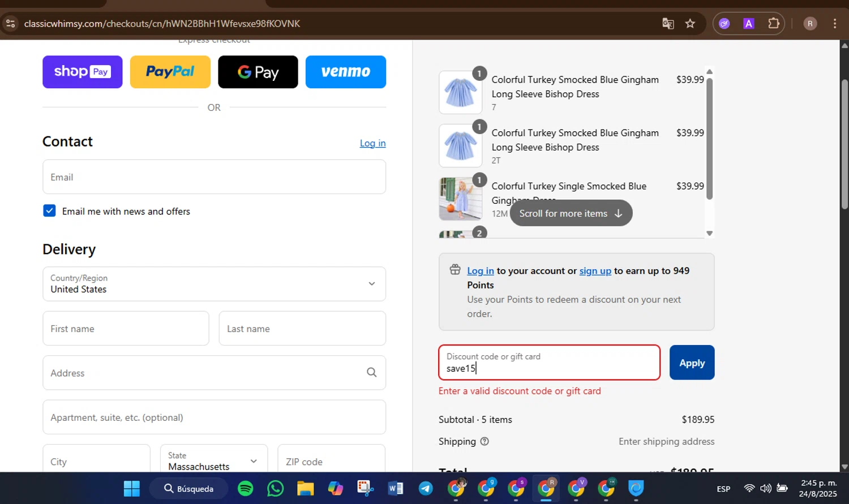Switch to the active Chrome R profile window

[x=546, y=488]
